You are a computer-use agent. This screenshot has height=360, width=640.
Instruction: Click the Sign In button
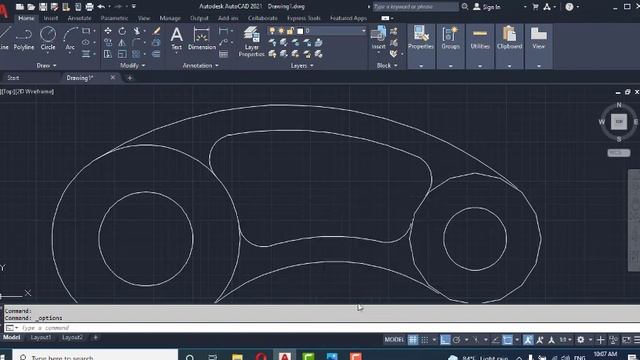(x=487, y=7)
